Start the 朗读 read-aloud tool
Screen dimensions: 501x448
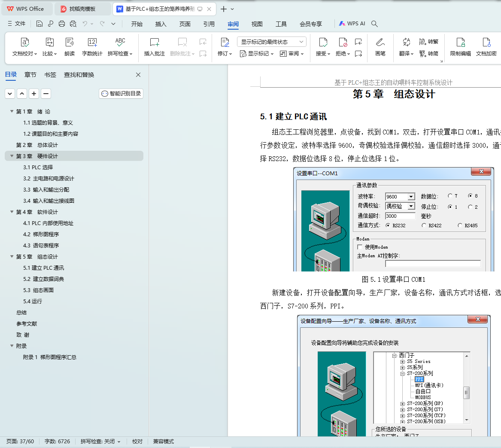click(x=70, y=47)
